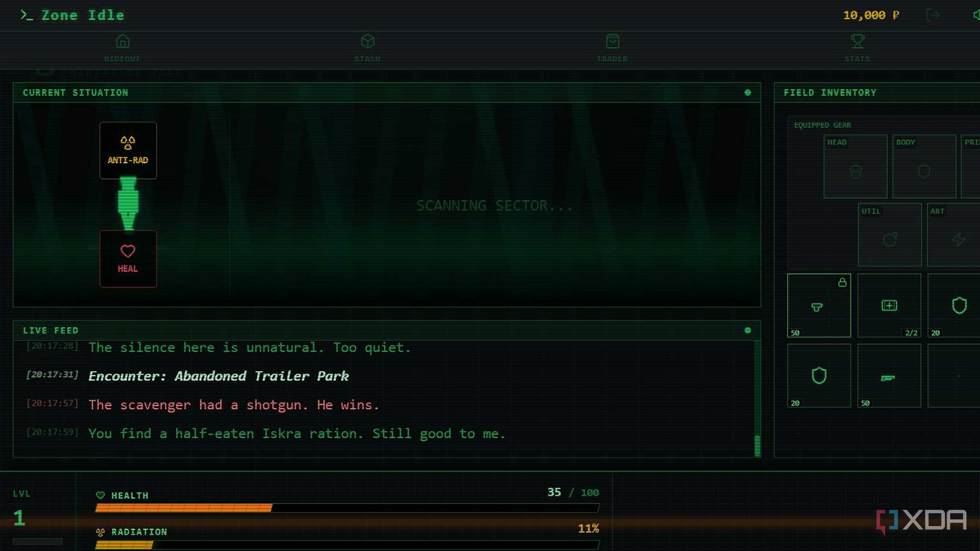The image size is (980, 551).
Task: Select the Art lightning gear slot
Action: click(x=953, y=235)
